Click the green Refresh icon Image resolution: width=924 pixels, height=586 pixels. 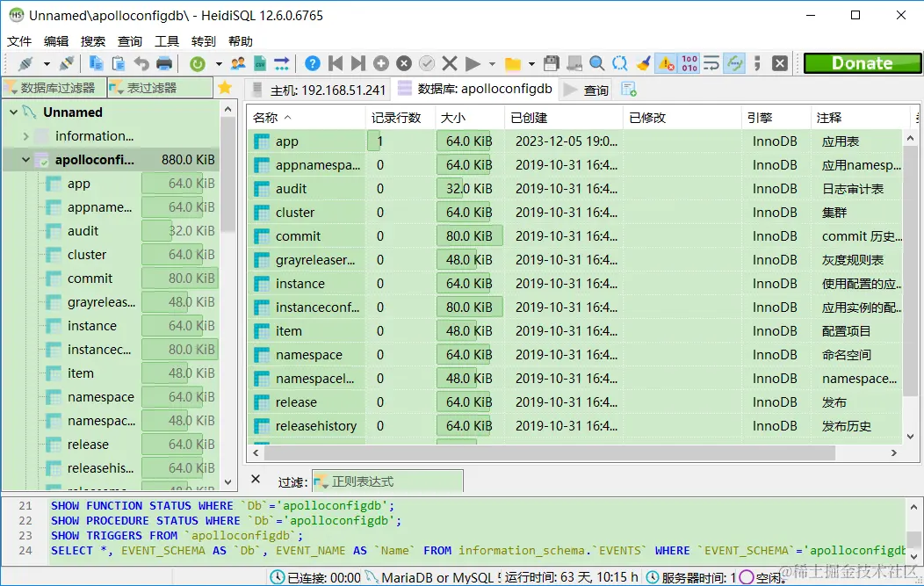(198, 63)
